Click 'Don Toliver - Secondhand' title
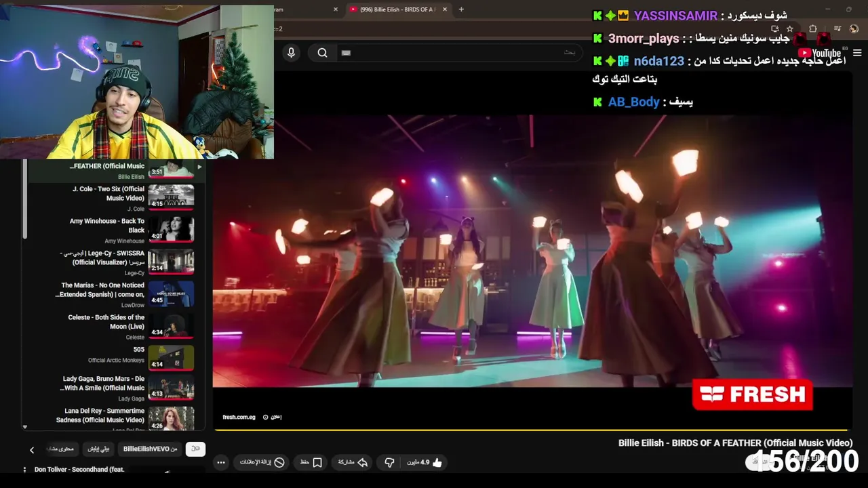The height and width of the screenshot is (488, 868). [79, 469]
